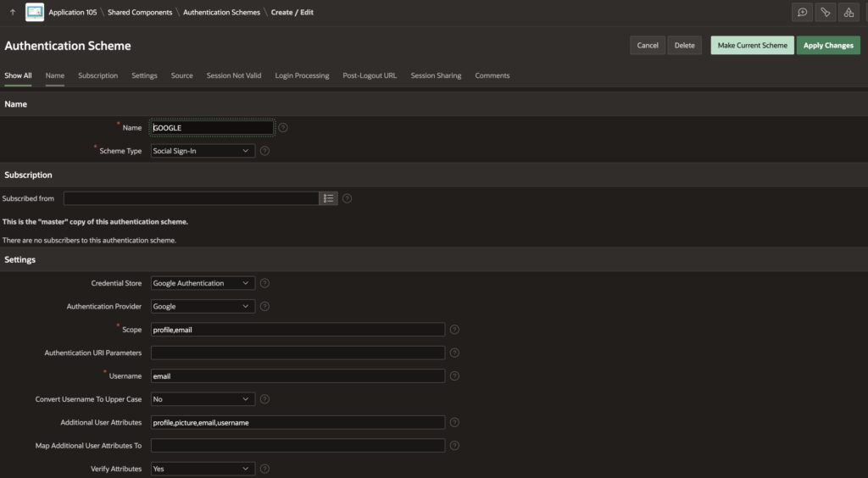Switch to the Login Processing tab
The width and height of the screenshot is (868, 478).
pos(302,75)
